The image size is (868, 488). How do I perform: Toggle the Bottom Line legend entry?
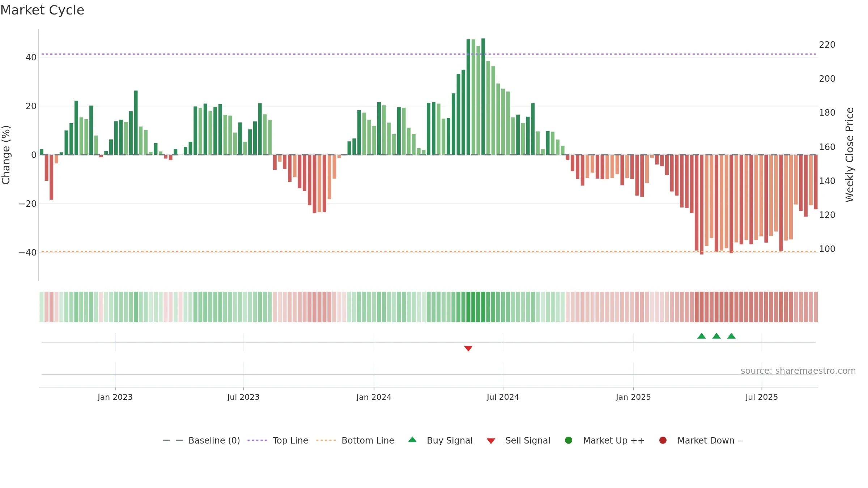[x=355, y=440]
